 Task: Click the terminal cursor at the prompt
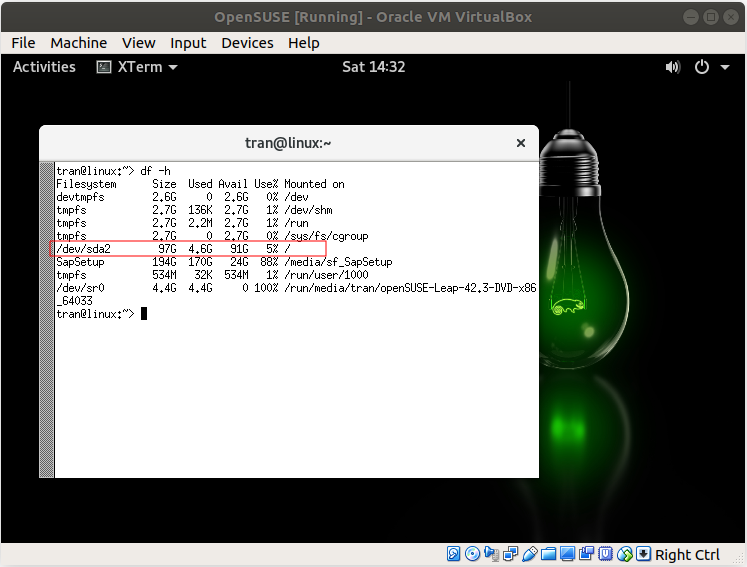(x=144, y=314)
